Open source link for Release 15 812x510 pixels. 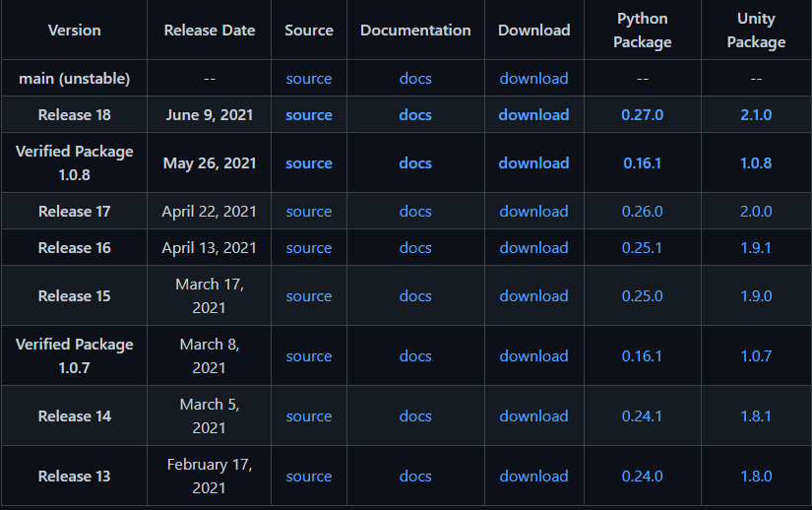[309, 295]
